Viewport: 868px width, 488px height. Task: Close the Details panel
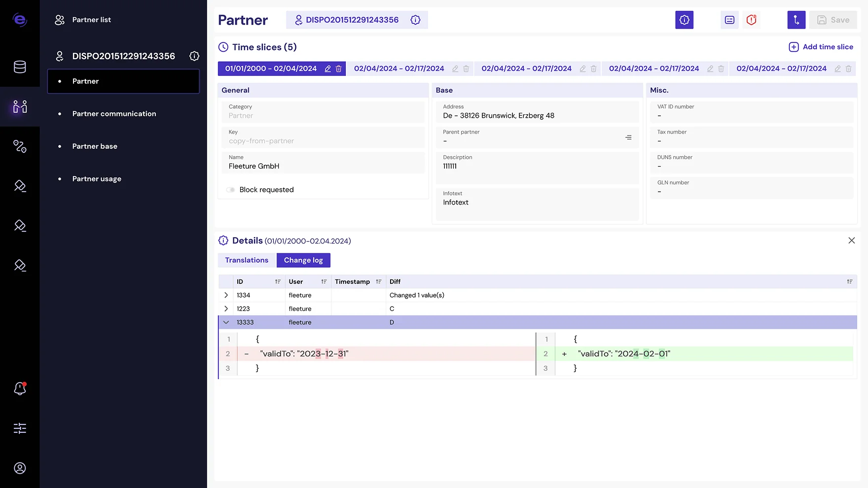[x=851, y=241]
